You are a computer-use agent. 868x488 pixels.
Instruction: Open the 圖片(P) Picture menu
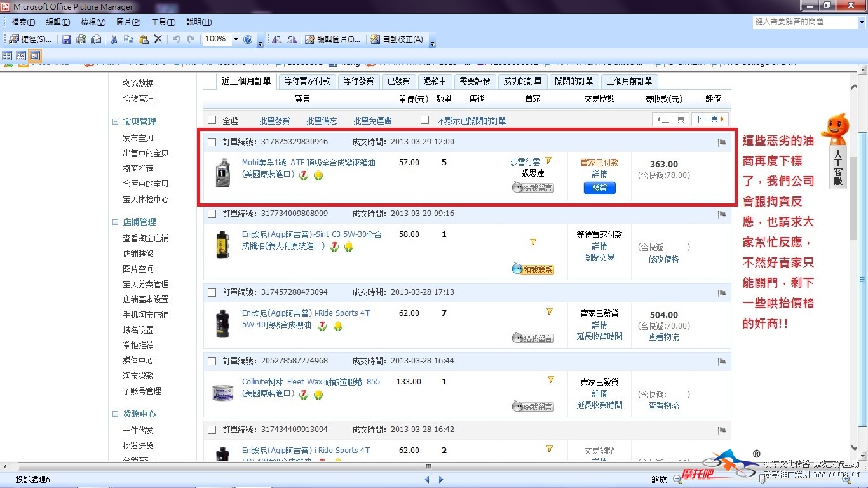coord(128,22)
